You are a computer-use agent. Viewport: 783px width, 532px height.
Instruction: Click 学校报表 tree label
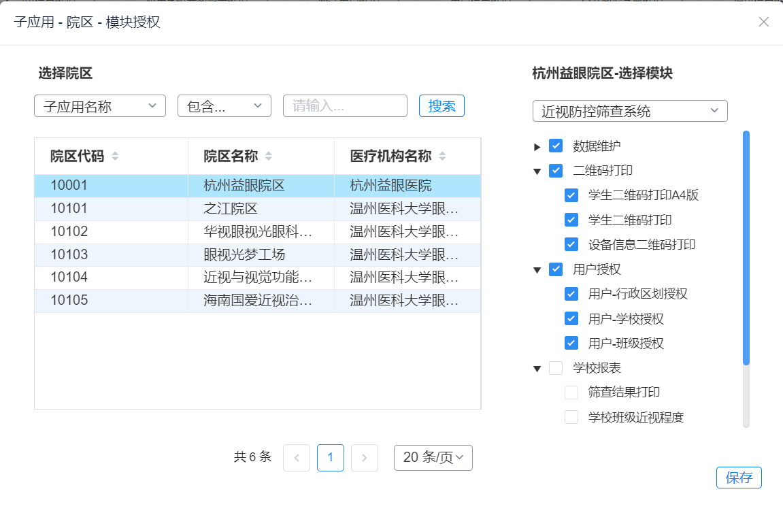(597, 368)
